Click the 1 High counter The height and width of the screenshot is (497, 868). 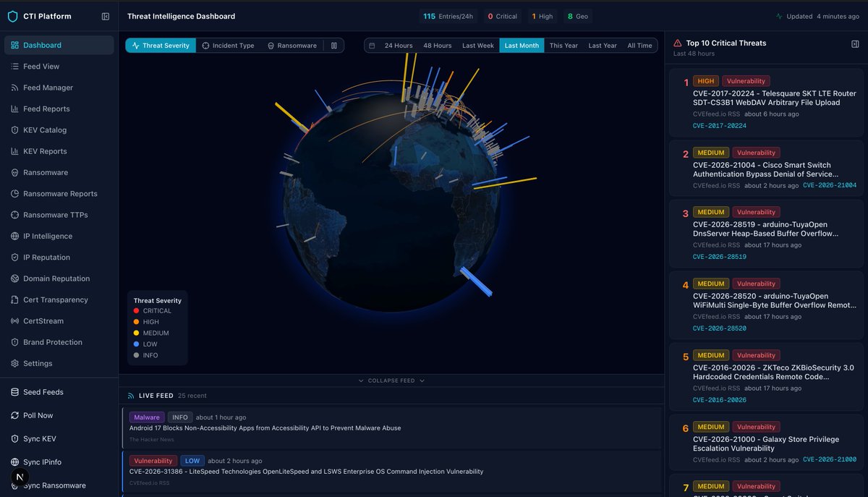point(542,16)
